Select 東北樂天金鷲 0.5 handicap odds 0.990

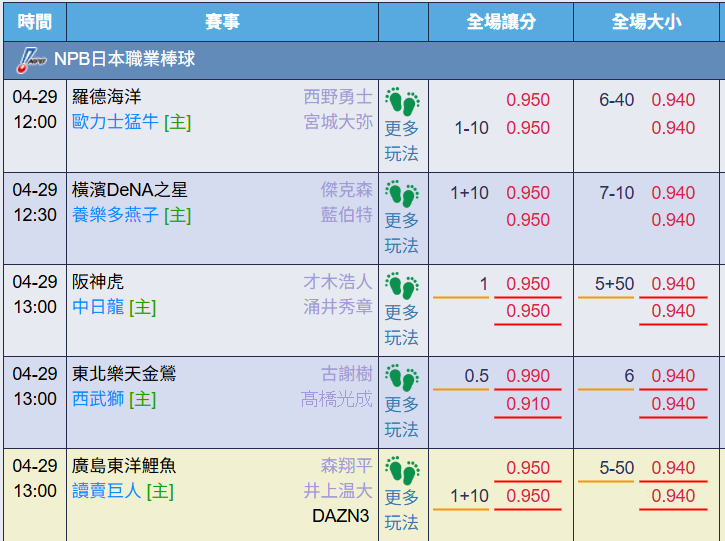click(528, 376)
